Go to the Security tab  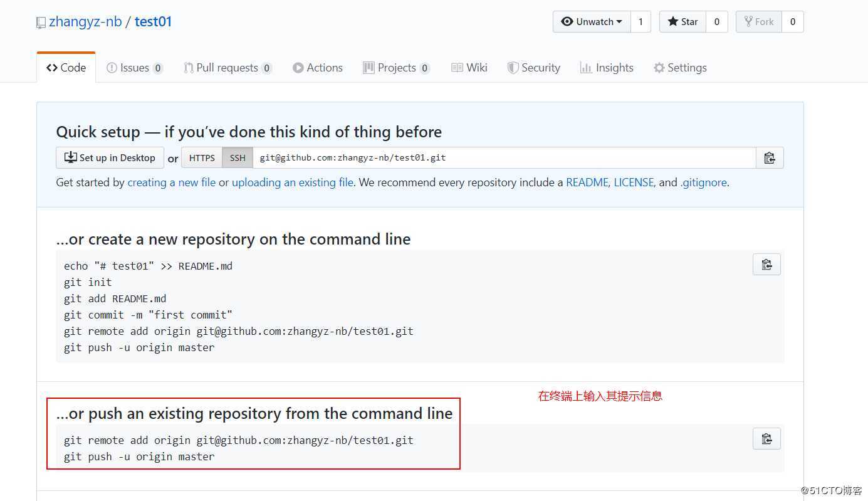click(534, 68)
